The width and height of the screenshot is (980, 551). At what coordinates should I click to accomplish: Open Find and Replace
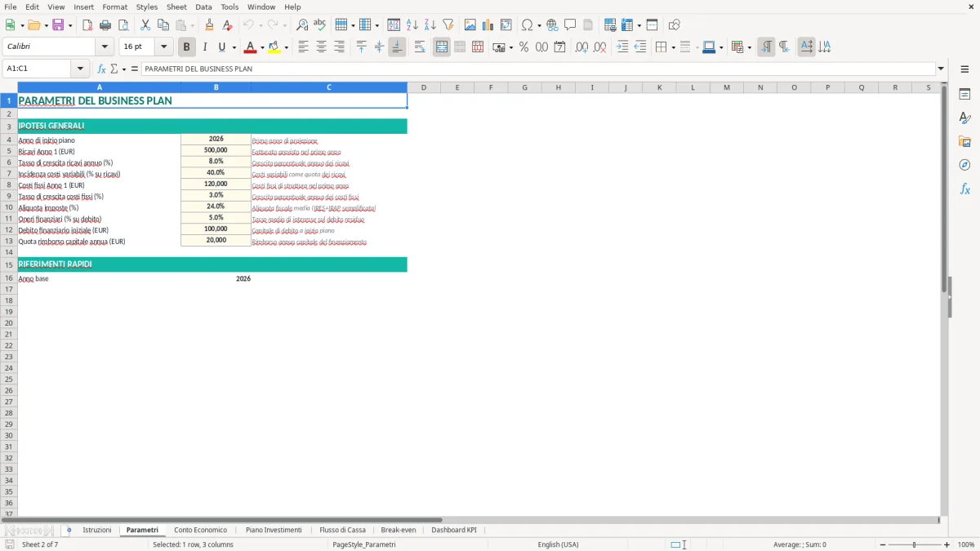[302, 25]
